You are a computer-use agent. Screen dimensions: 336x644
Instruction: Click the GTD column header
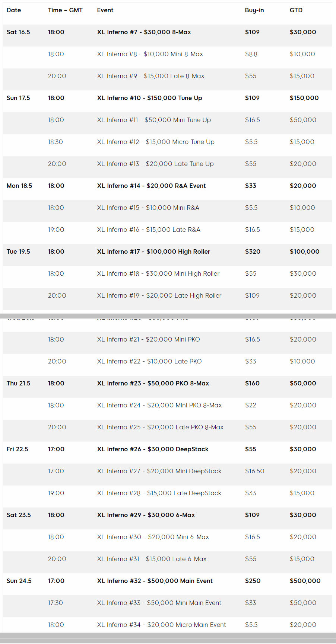pos(296,10)
